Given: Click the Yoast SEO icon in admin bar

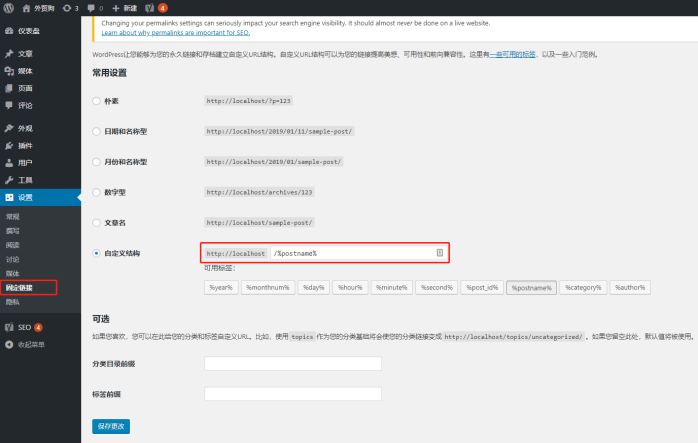Looking at the screenshot, I should (x=150, y=8).
